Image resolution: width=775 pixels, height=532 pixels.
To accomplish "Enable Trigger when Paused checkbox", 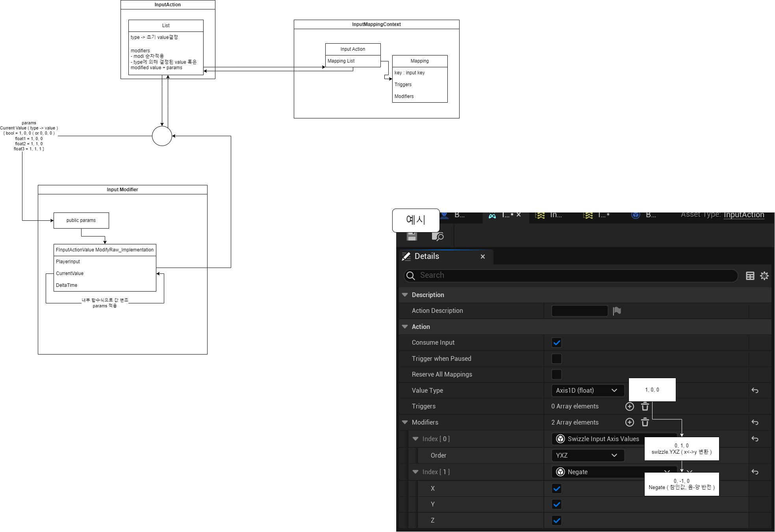I will pyautogui.click(x=556, y=358).
